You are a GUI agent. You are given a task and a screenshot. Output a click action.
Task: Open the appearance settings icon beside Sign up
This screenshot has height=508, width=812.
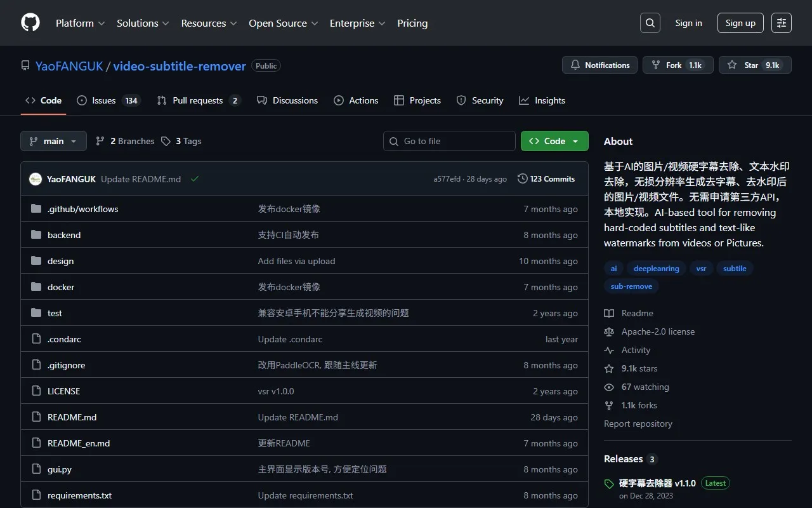[781, 23]
